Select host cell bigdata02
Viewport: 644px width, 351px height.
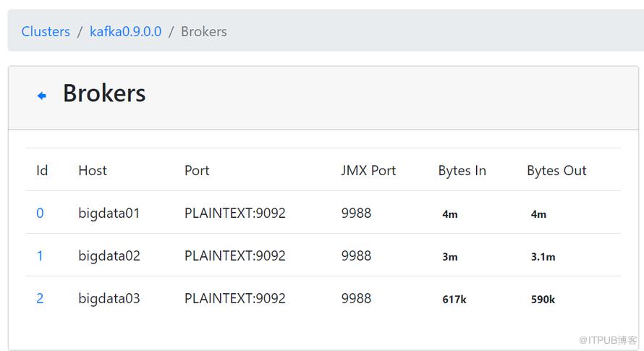tap(109, 256)
